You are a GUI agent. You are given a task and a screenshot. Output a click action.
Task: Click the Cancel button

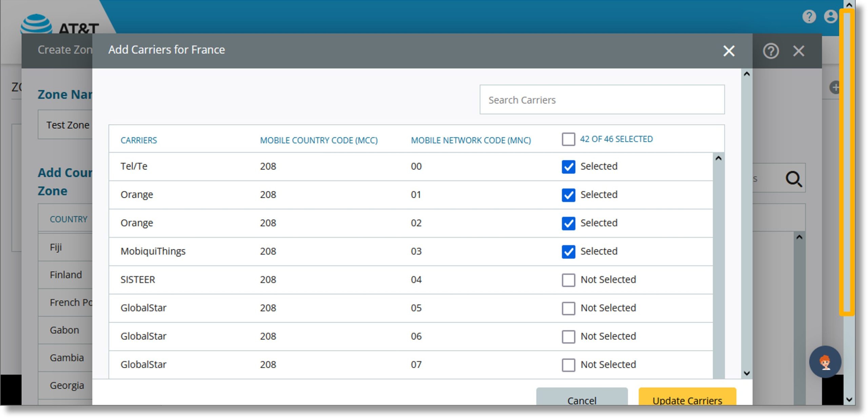pos(582,397)
